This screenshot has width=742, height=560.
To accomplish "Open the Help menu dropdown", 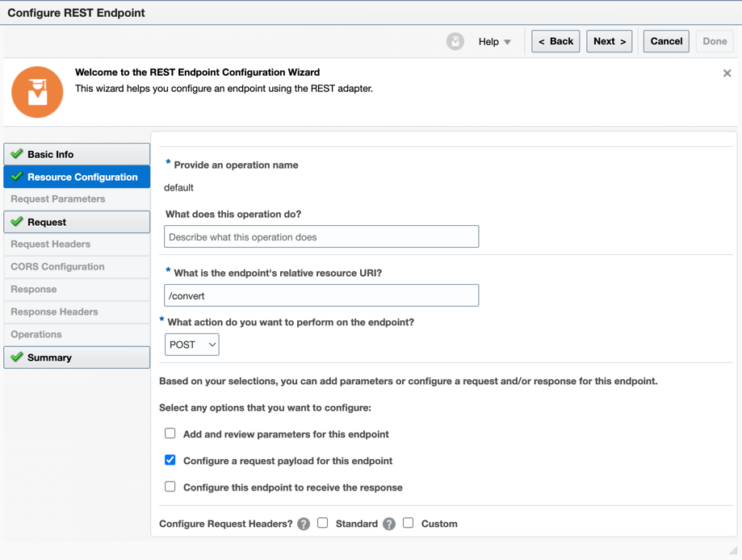I will click(x=494, y=41).
